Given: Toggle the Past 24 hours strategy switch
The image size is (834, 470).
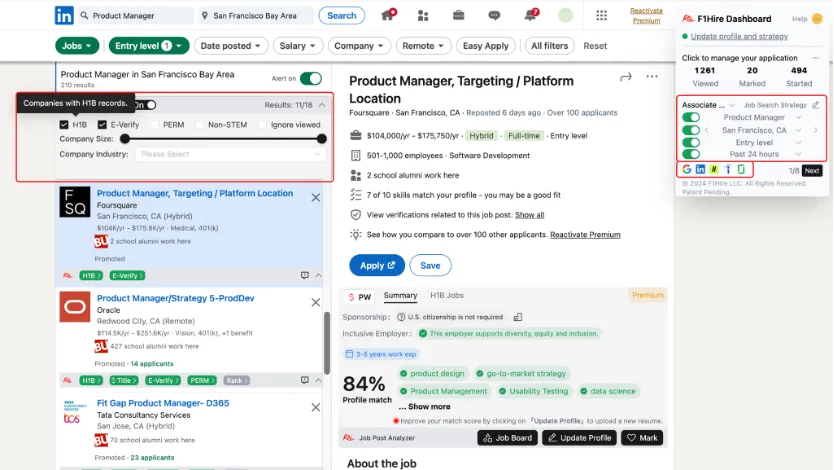Looking at the screenshot, I should click(691, 154).
